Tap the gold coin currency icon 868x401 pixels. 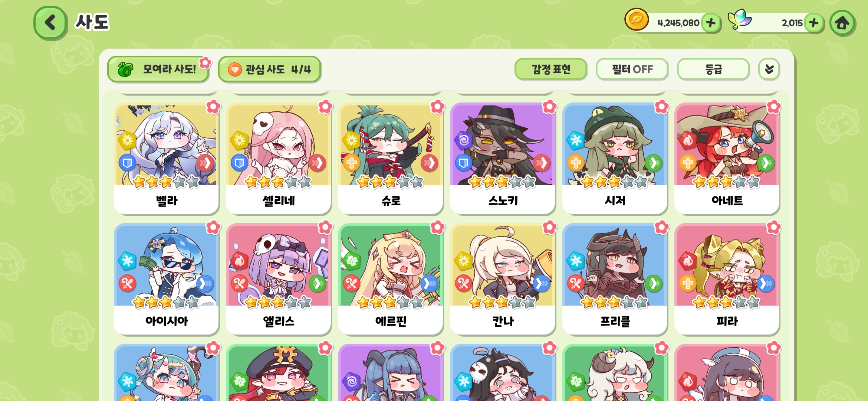click(x=637, y=20)
